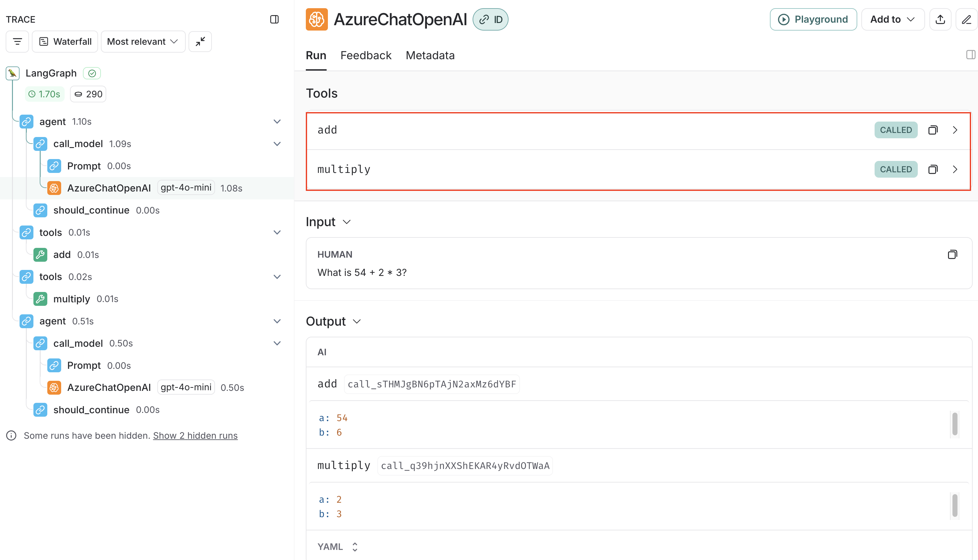Switch to the Metadata tab
This screenshot has height=560, width=978.
pyautogui.click(x=430, y=55)
